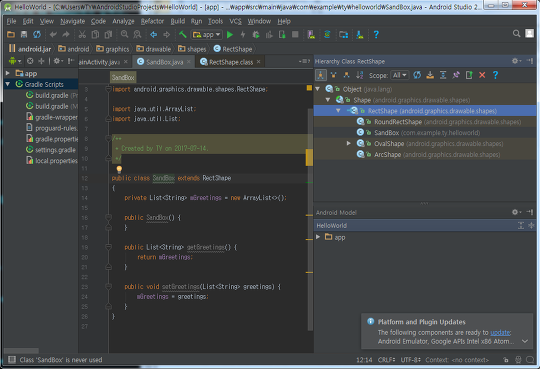The image size is (540, 369).
Task: Open the Build menu
Action: click(x=178, y=21)
